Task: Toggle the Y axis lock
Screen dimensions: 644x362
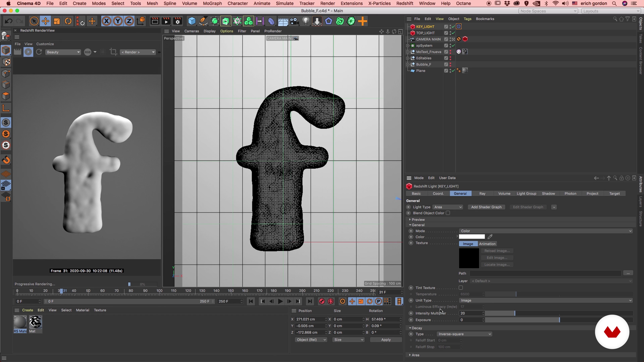Action: click(x=118, y=21)
